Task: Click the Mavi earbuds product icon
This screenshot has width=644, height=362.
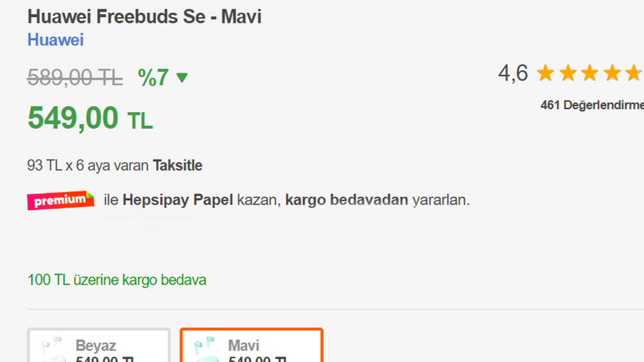Action: [205, 344]
